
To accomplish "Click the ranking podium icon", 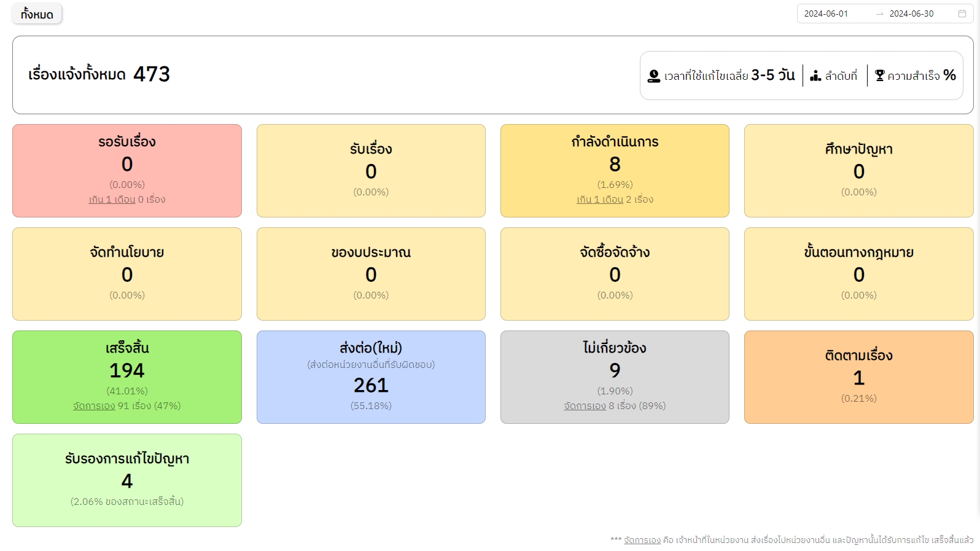I will coord(815,76).
